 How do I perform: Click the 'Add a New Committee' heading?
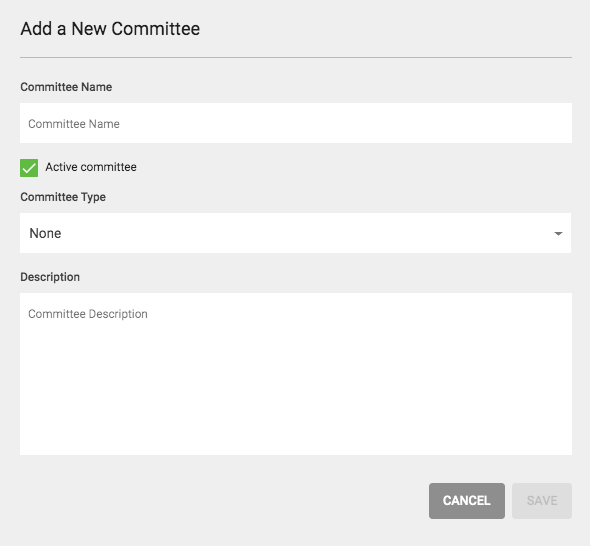click(110, 29)
